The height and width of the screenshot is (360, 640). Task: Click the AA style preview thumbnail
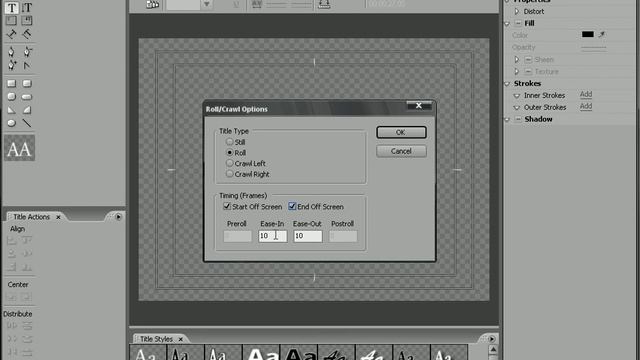coord(19,148)
